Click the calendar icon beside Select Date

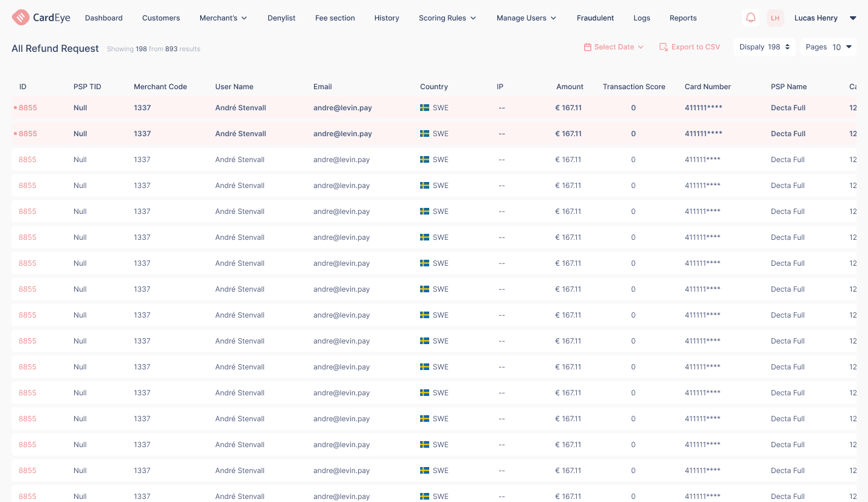coord(587,47)
